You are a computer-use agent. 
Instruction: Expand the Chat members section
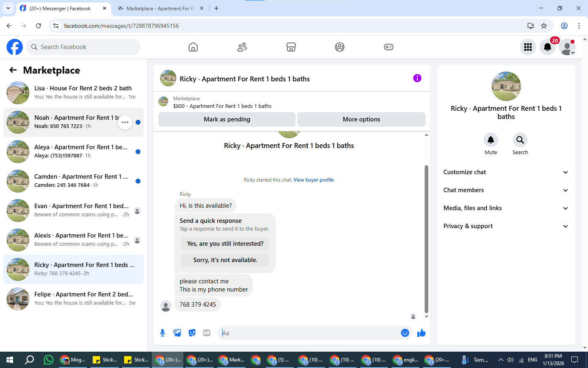tap(506, 190)
